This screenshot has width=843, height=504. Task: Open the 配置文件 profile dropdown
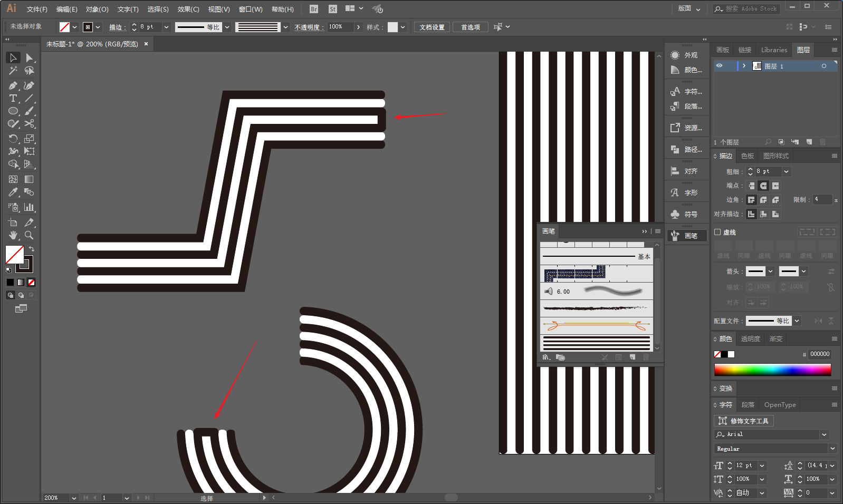point(797,321)
